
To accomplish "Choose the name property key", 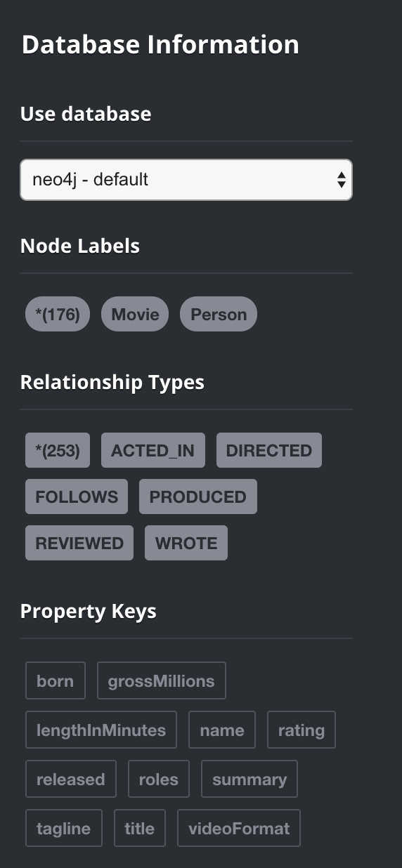I will coord(222,730).
